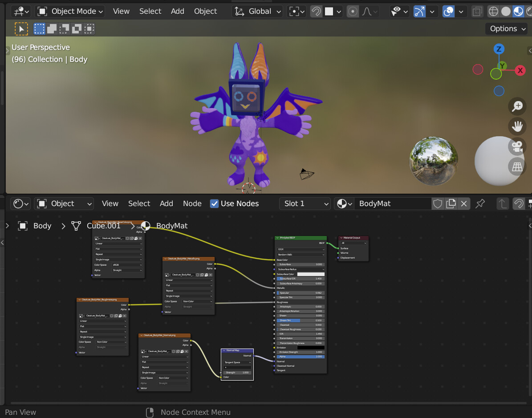Open the image browser in the Normal.png texture node
The height and width of the screenshot is (418, 532).
(144, 352)
